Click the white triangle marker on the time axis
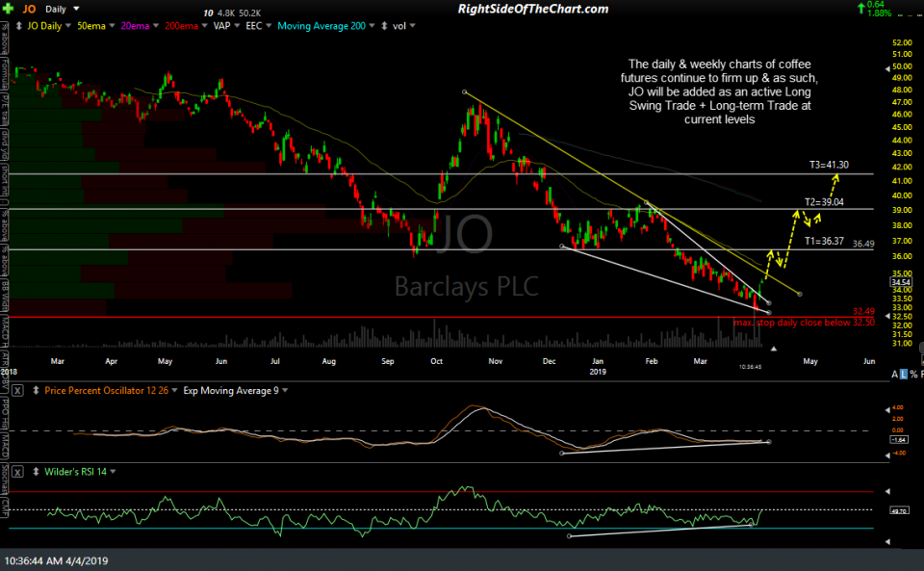This screenshot has width=924, height=571. click(x=773, y=349)
